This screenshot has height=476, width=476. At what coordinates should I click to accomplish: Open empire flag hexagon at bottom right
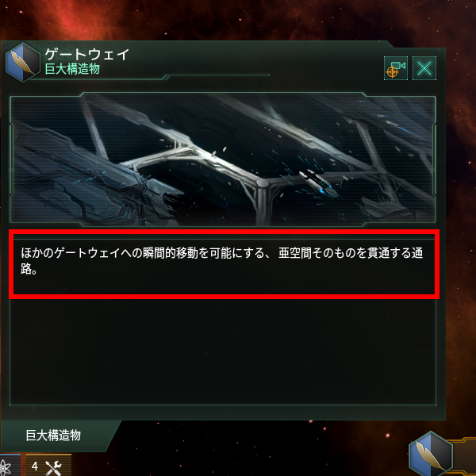(431, 454)
